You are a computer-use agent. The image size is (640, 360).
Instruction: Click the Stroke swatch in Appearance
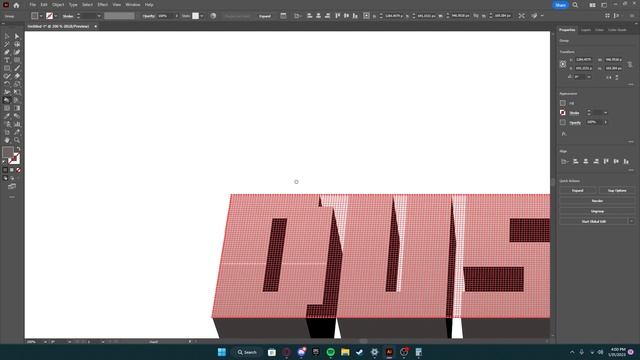click(563, 113)
